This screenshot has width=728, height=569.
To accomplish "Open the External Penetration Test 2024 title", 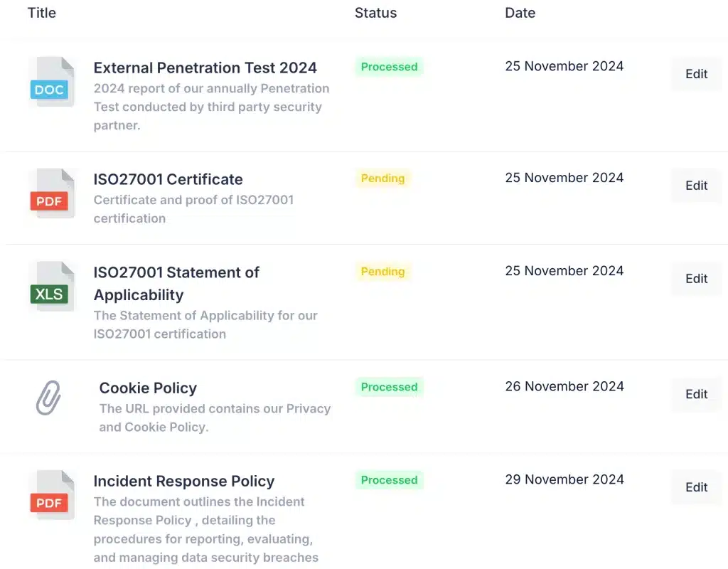I will coord(205,68).
